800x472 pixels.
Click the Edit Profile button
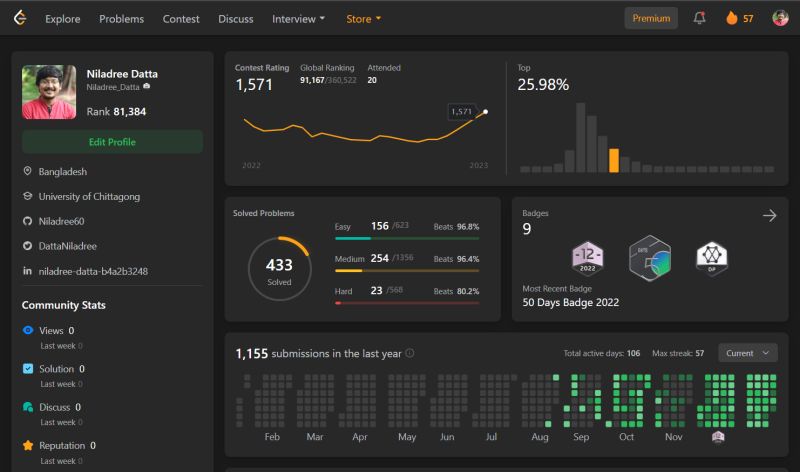coord(112,142)
